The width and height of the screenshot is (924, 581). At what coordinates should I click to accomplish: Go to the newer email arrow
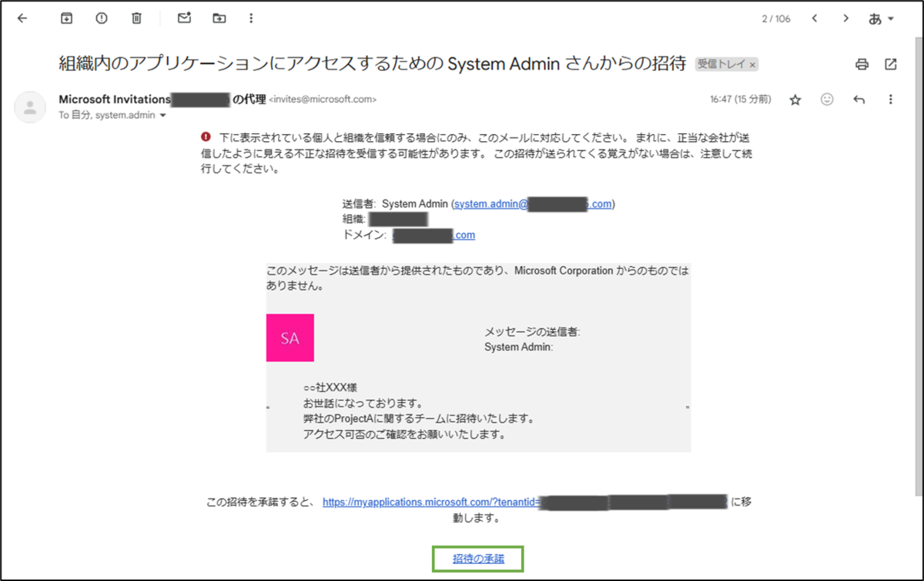814,18
